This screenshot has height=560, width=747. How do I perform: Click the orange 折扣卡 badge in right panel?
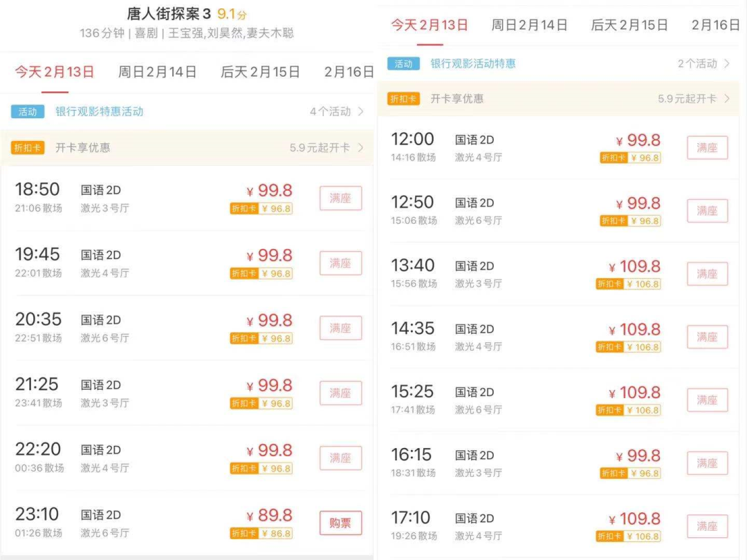[403, 99]
